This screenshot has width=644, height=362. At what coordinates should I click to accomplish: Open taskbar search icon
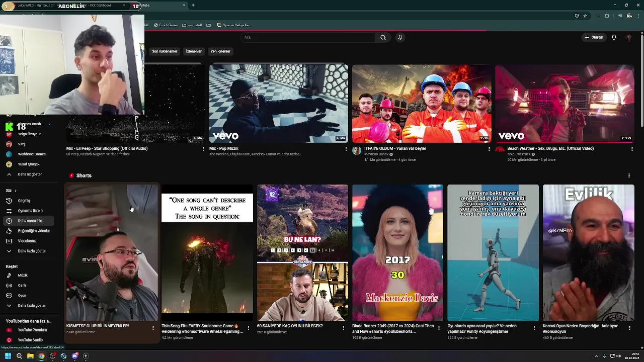coord(19,356)
